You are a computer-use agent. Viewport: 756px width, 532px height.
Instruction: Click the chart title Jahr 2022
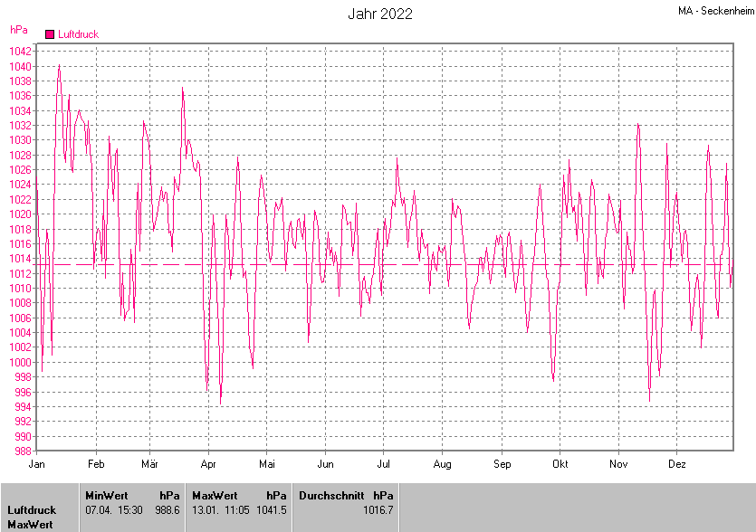coord(380,14)
